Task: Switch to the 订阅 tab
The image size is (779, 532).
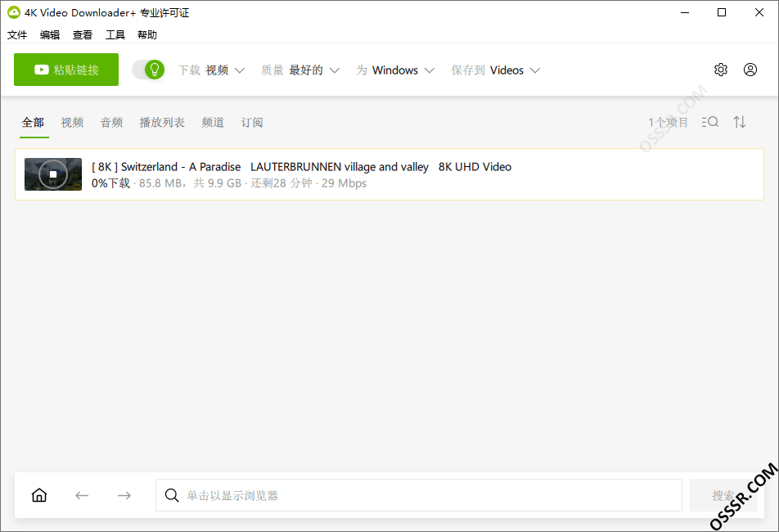Action: pos(252,122)
